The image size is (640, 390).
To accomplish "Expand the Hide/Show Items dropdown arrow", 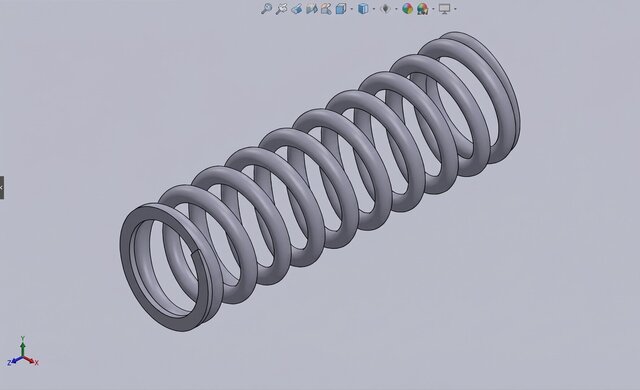I will click(x=396, y=9).
